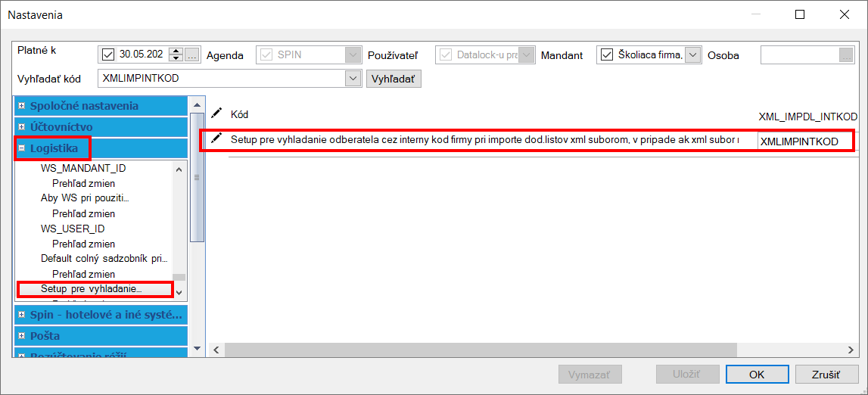Viewport: 868px width, 395px height.
Task: Click the up arrow of the left panel scrollbar
Action: pos(196,105)
